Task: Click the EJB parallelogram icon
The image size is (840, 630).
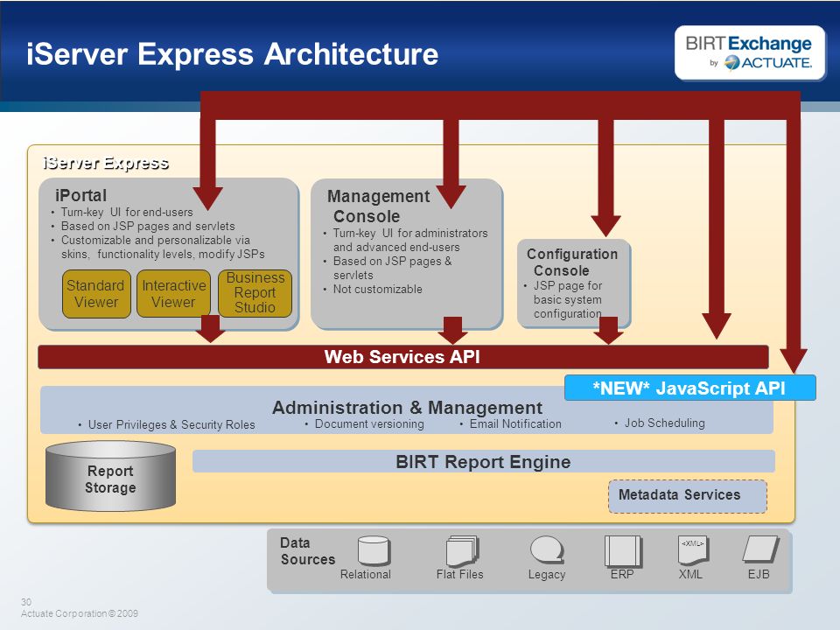Action: [x=760, y=549]
